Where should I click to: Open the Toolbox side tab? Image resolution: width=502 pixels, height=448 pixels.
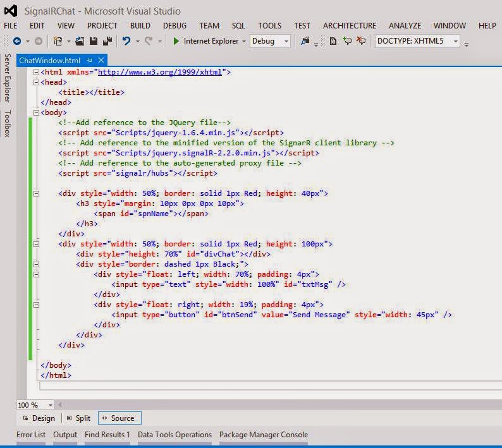click(x=8, y=123)
